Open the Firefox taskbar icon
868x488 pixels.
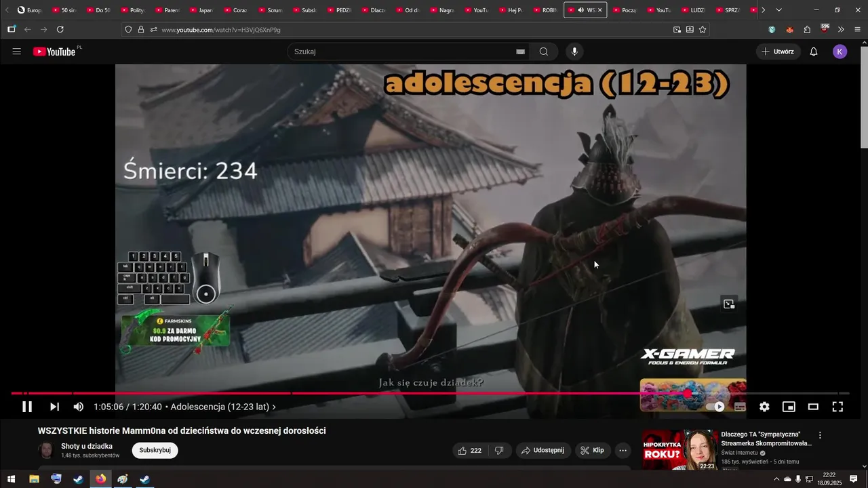(100, 479)
